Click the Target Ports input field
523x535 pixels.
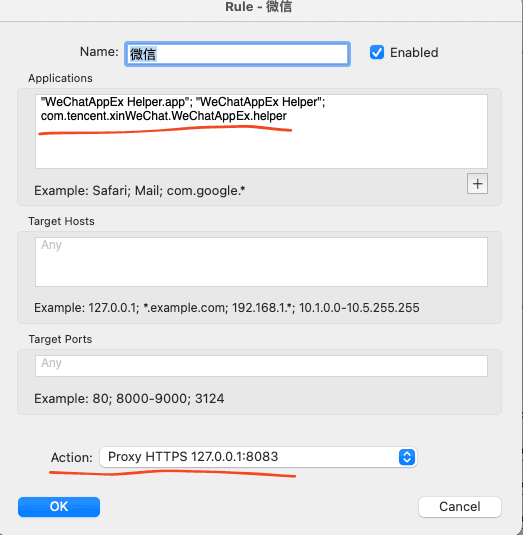(x=261, y=366)
